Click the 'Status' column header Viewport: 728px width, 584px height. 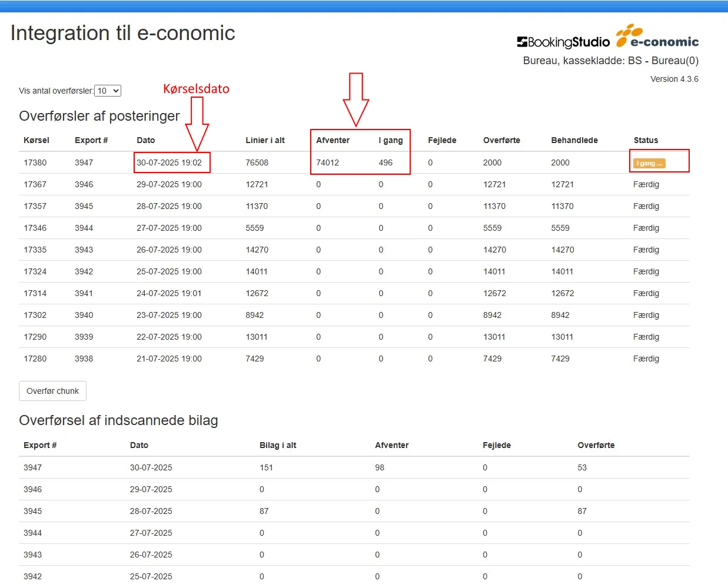coord(646,140)
